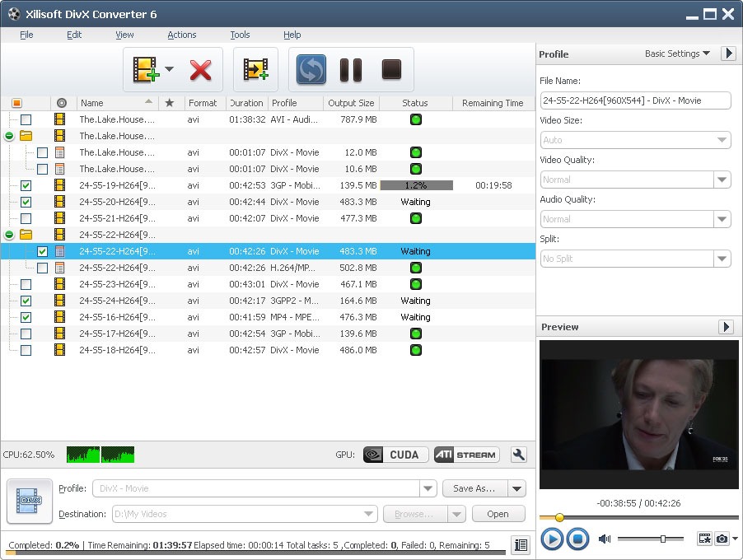The width and height of the screenshot is (743, 560).
Task: Click the circular target column header icon
Action: tap(62, 103)
